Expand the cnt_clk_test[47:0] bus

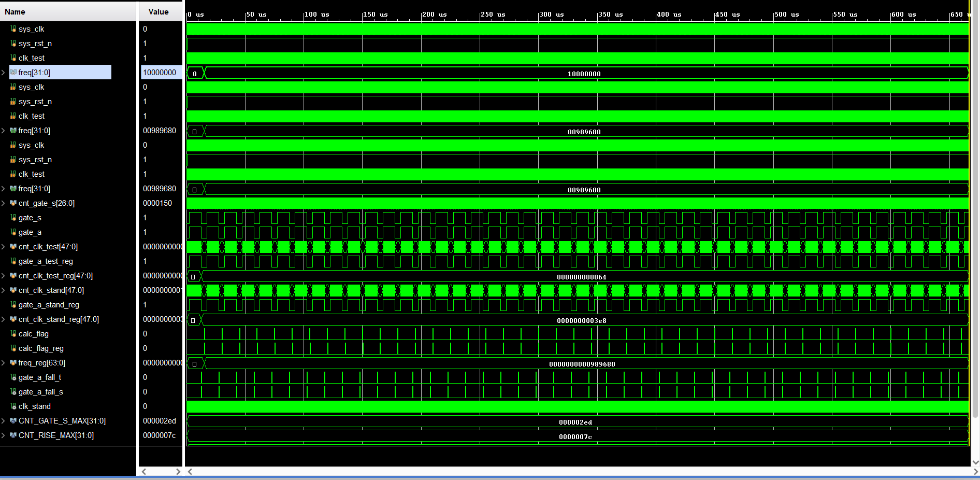[x=4, y=247]
